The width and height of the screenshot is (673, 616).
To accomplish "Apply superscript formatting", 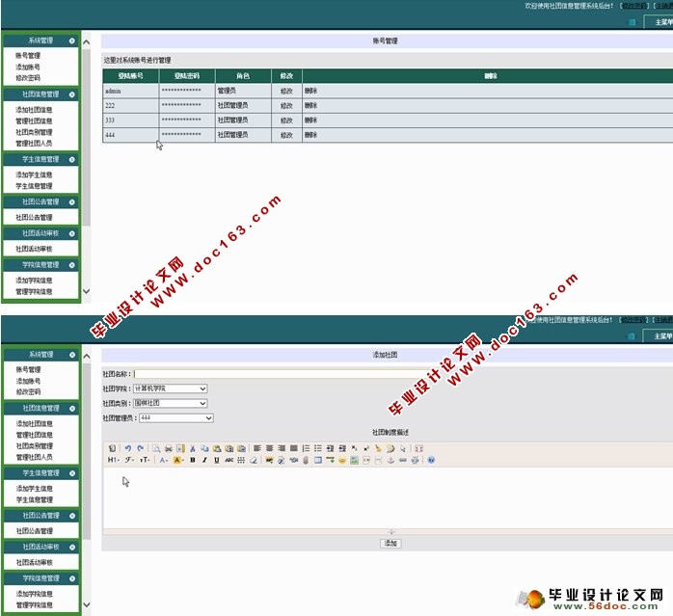I will pos(366,448).
